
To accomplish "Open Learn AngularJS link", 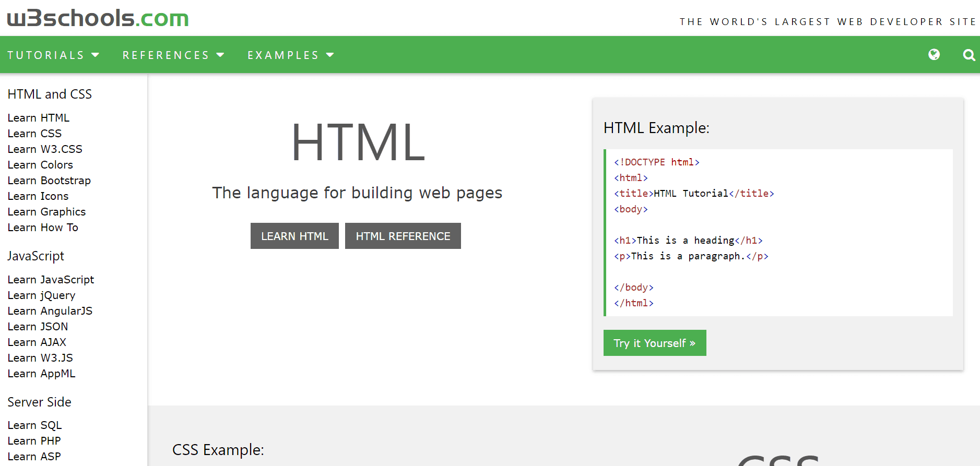I will tap(50, 311).
